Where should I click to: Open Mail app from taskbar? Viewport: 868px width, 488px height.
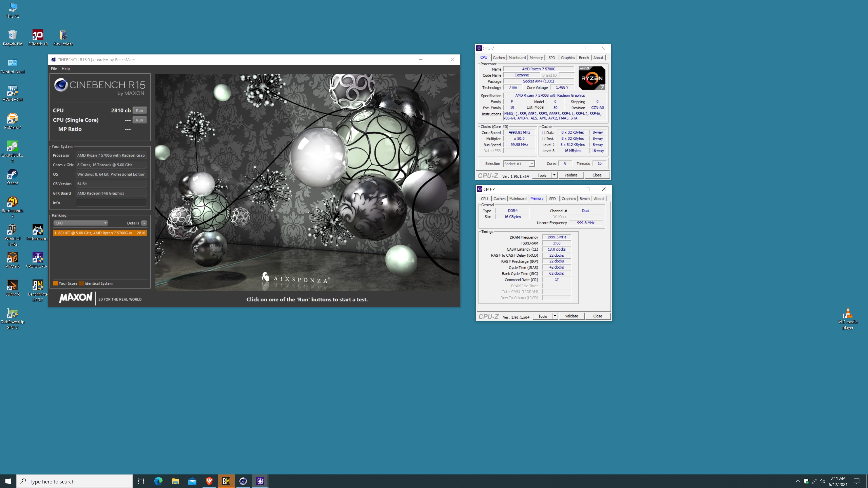pos(192,481)
